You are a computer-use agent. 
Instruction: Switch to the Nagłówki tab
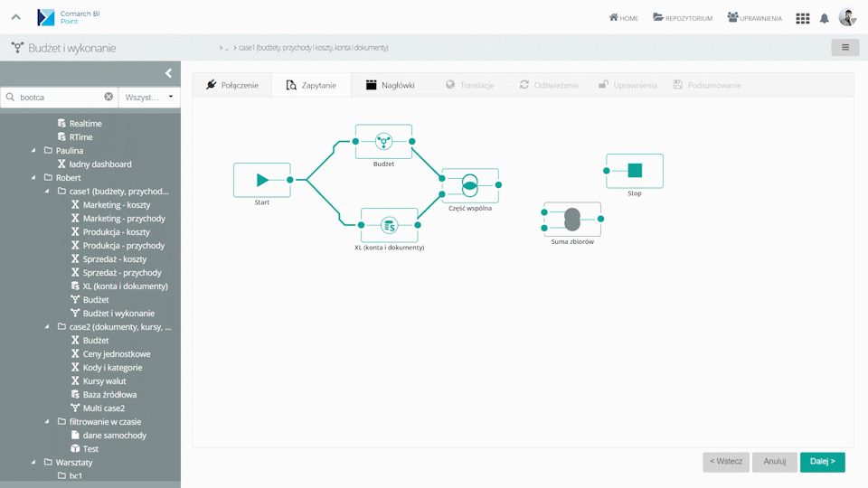[x=390, y=85]
